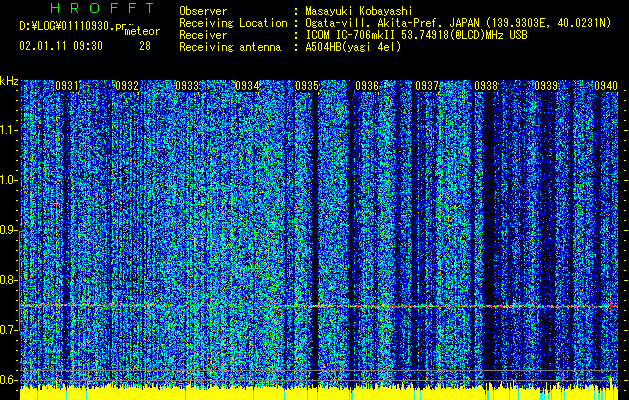Viewport: 629px width, 400px height.
Task: Click the 0.6 kHz axis label
Action: 8,380
